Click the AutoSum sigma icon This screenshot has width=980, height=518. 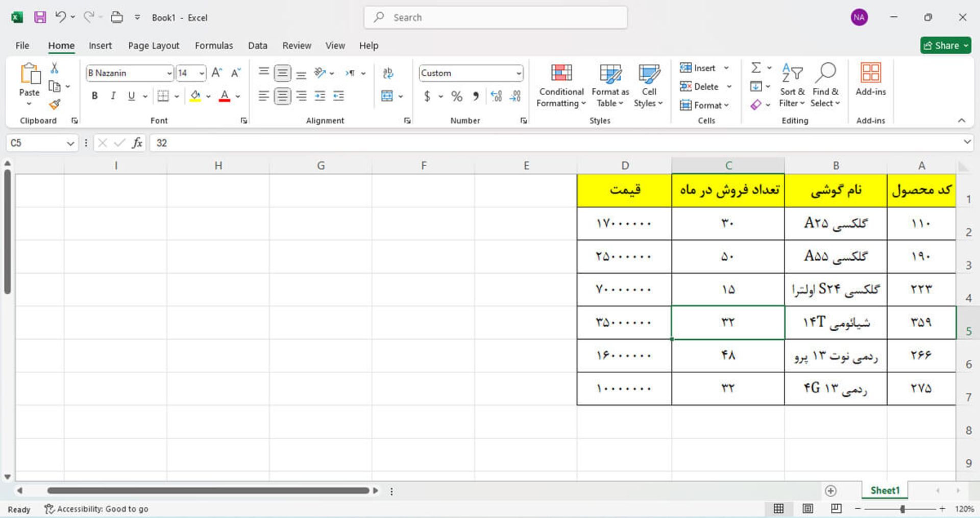[756, 68]
